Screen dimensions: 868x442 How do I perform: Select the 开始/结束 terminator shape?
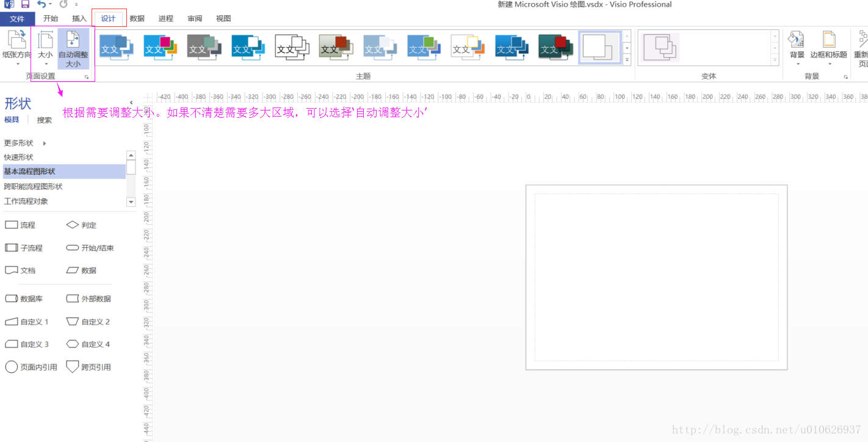[x=90, y=248]
